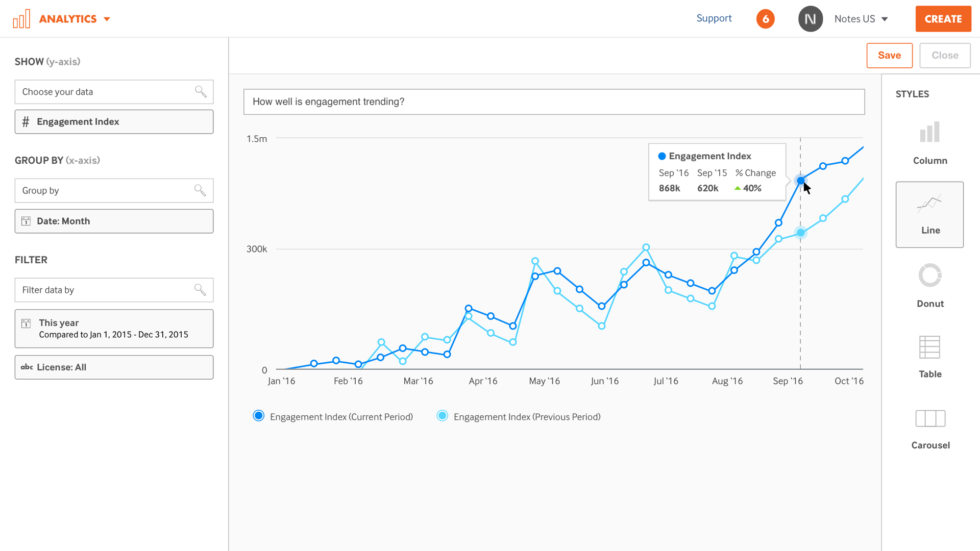980x551 pixels.
Task: Click the Sep '16 highlighted data point
Action: (800, 181)
